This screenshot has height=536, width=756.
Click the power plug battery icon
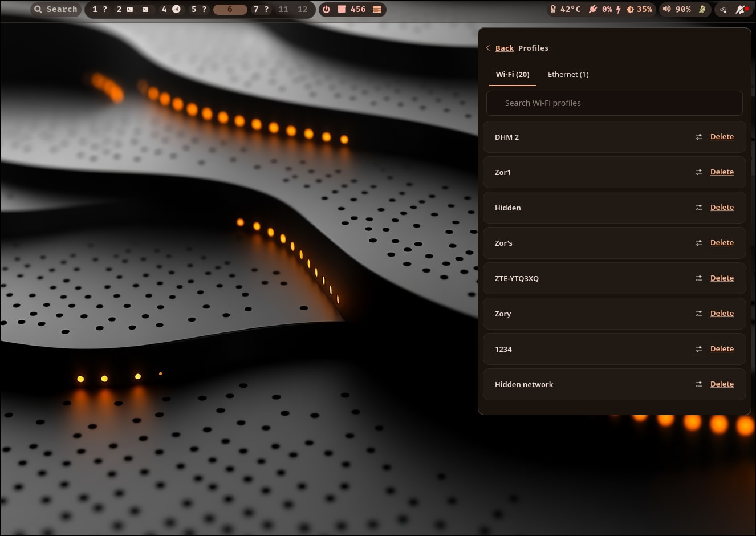pos(593,9)
